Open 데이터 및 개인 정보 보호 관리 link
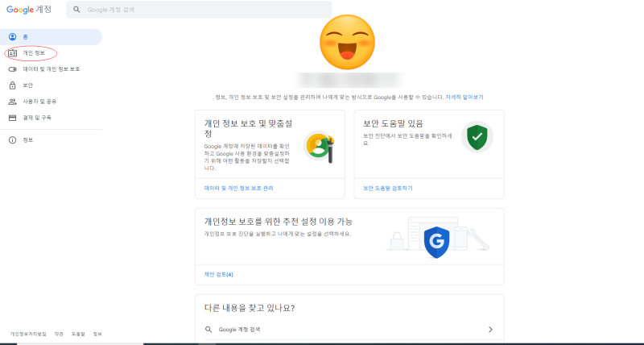 click(238, 189)
